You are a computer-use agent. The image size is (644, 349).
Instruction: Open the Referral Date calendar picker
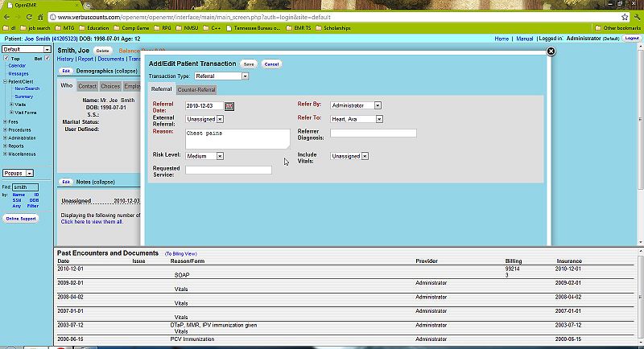(x=229, y=105)
